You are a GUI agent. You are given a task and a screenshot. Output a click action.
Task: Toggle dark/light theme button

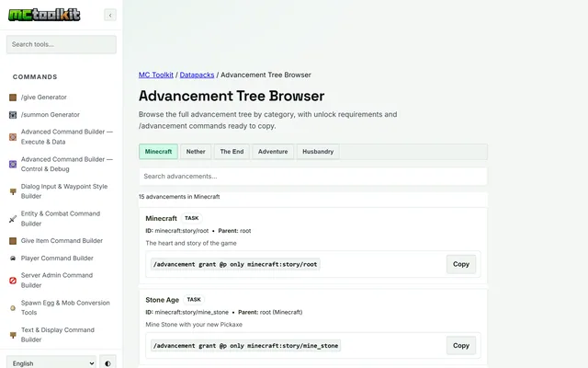click(x=108, y=363)
